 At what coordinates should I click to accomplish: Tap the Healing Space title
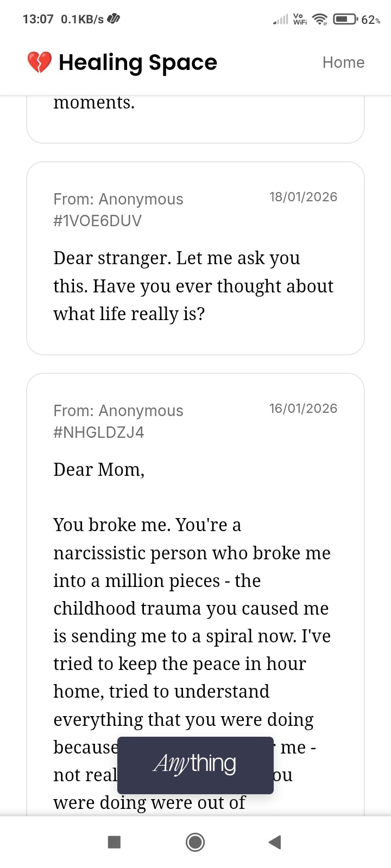(x=138, y=62)
